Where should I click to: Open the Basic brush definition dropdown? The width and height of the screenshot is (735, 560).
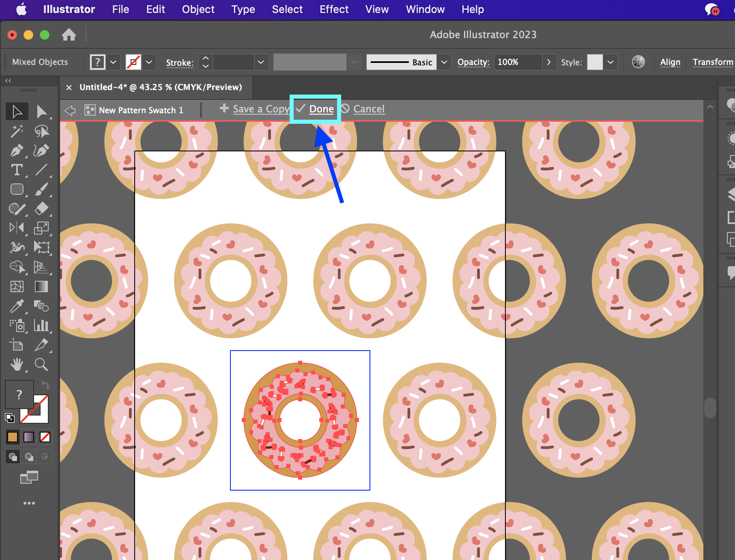(444, 62)
